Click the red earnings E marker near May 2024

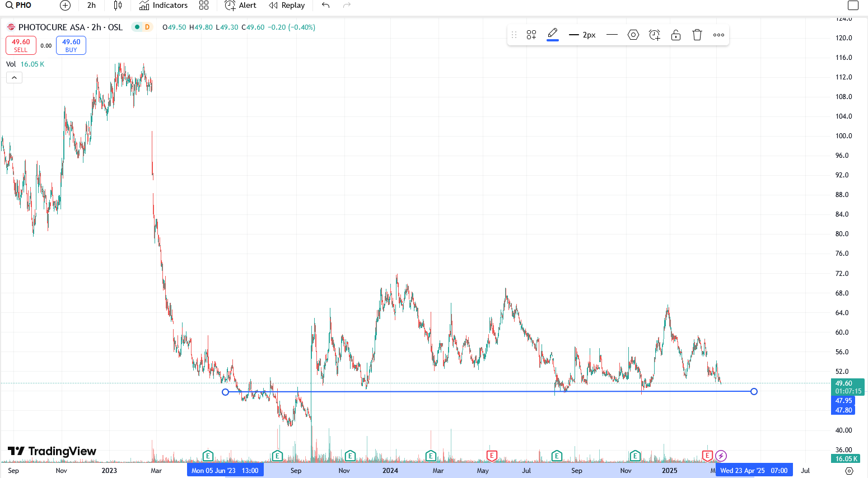coord(492,456)
